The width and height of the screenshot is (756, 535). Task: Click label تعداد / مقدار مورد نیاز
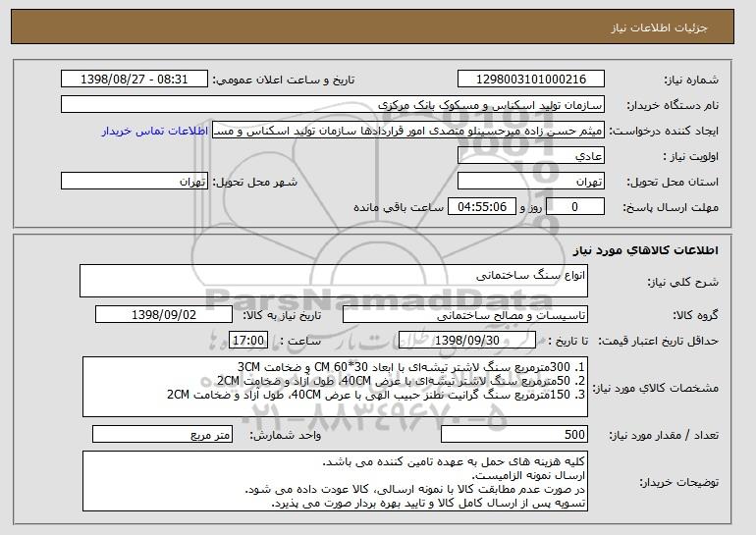point(664,435)
